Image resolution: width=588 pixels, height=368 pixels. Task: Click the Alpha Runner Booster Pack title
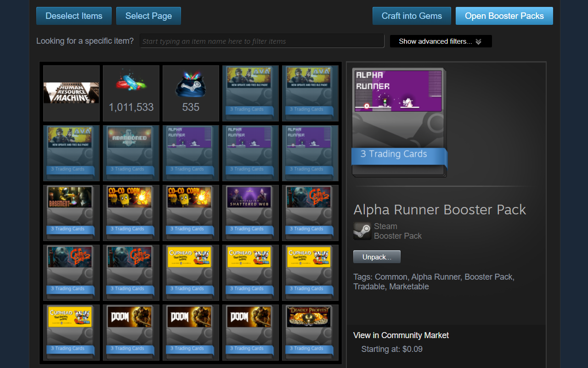440,210
